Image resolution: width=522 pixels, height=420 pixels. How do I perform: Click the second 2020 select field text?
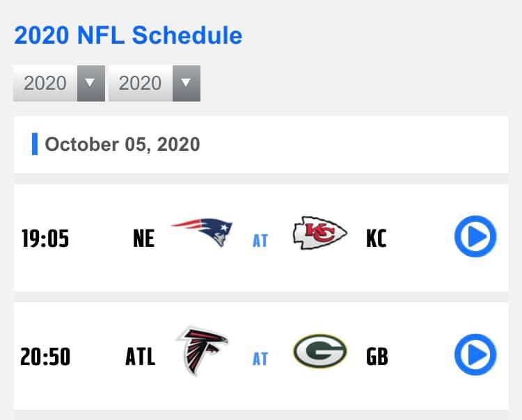click(x=140, y=83)
